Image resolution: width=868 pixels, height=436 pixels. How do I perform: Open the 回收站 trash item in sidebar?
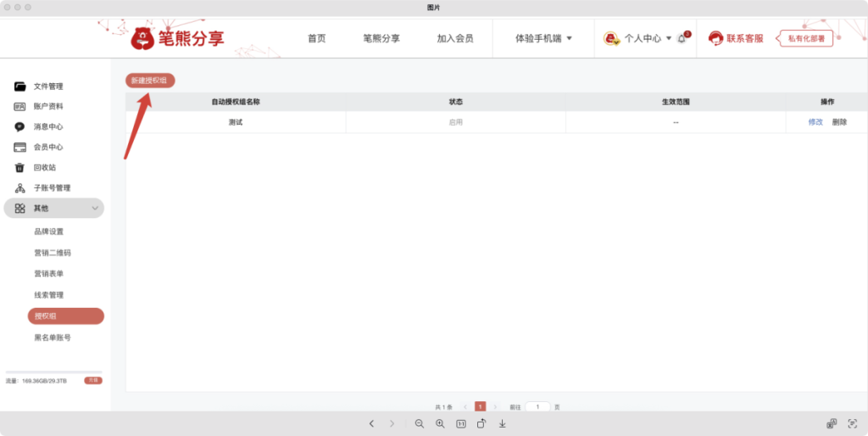45,167
